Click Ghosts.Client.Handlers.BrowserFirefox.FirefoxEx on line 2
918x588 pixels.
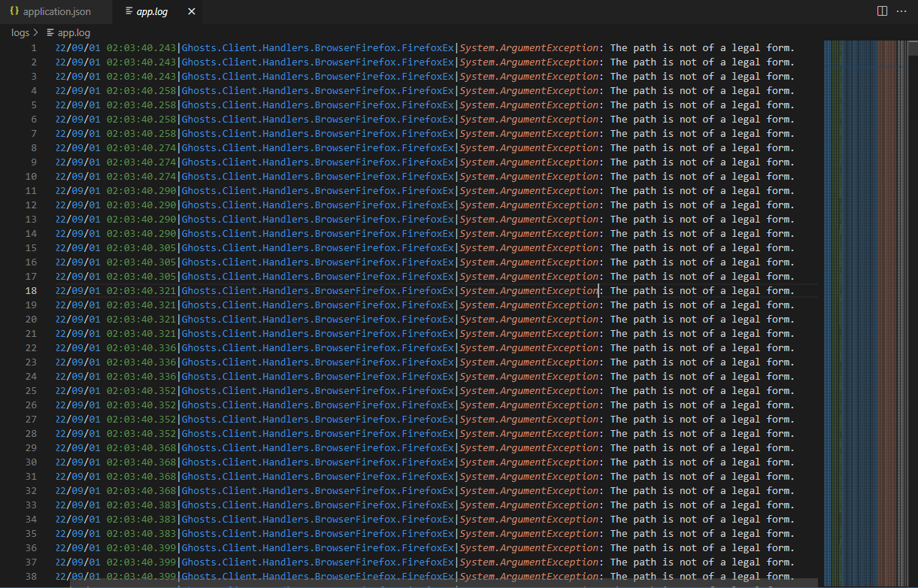318,62
